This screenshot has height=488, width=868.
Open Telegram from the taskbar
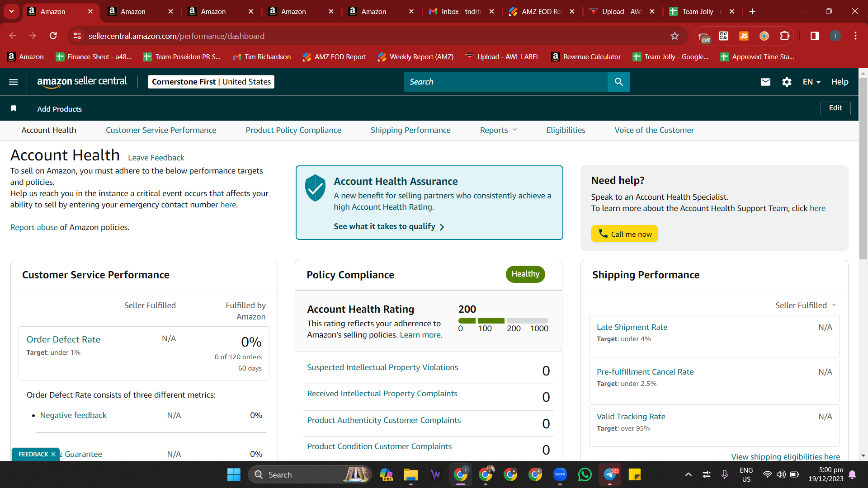coord(610,475)
